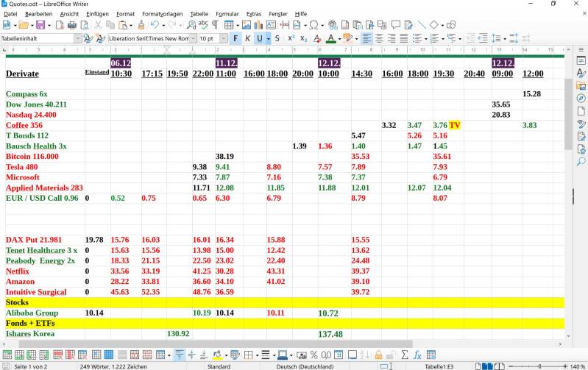Click Seite 1 von 2 in status bar
This screenshot has height=370, width=588.
(x=31, y=366)
